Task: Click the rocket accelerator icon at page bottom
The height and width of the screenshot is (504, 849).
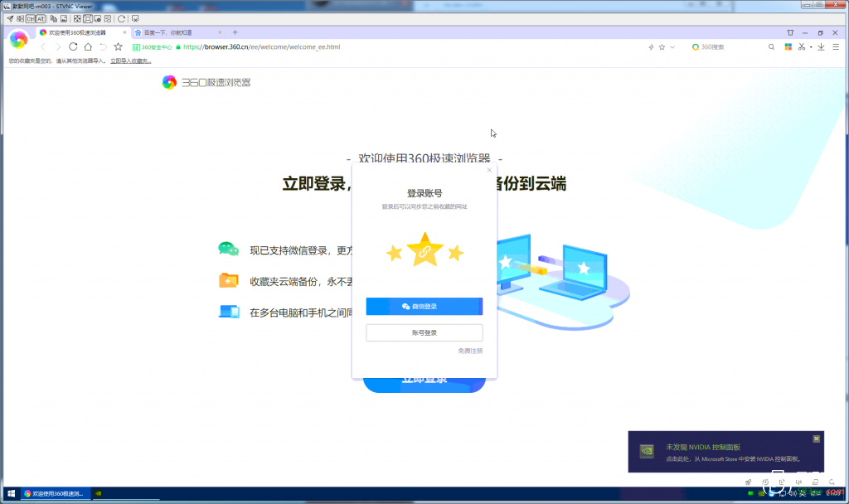Action: click(x=749, y=482)
